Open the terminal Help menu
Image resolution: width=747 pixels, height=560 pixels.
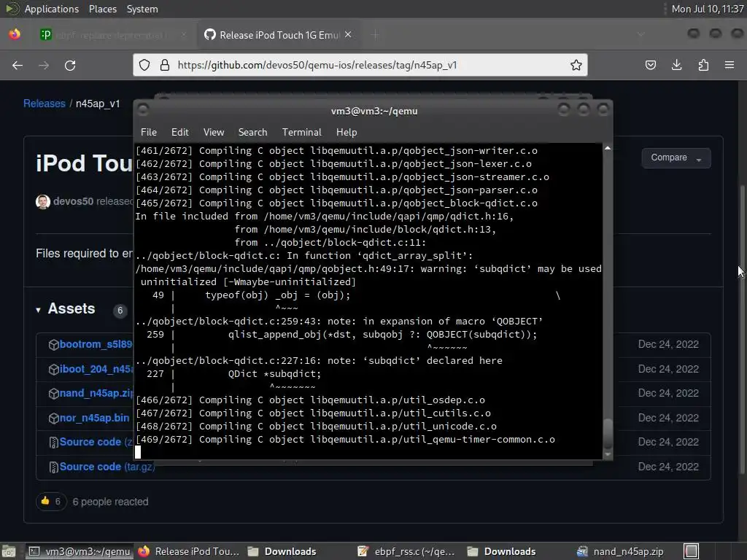[347, 133]
